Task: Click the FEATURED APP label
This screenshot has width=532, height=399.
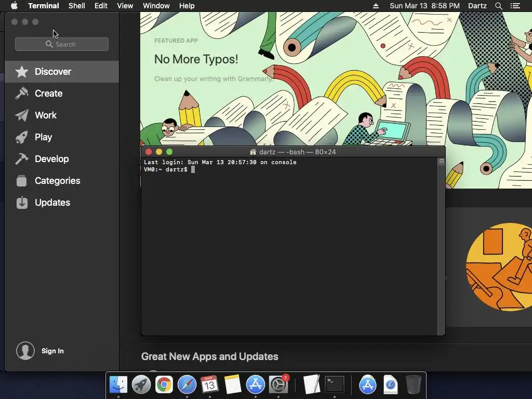Action: coord(176,41)
